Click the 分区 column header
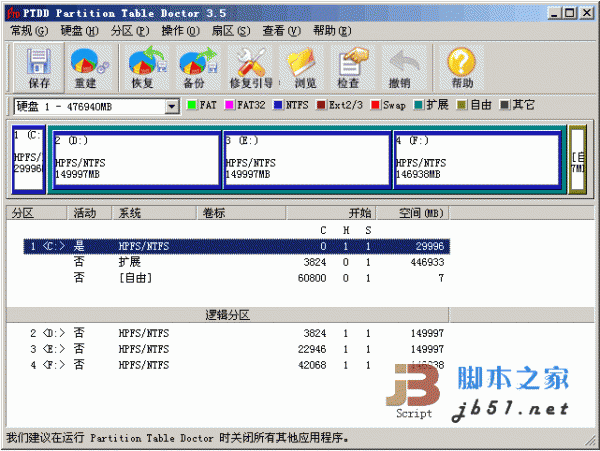The image size is (600, 451). click(37, 213)
